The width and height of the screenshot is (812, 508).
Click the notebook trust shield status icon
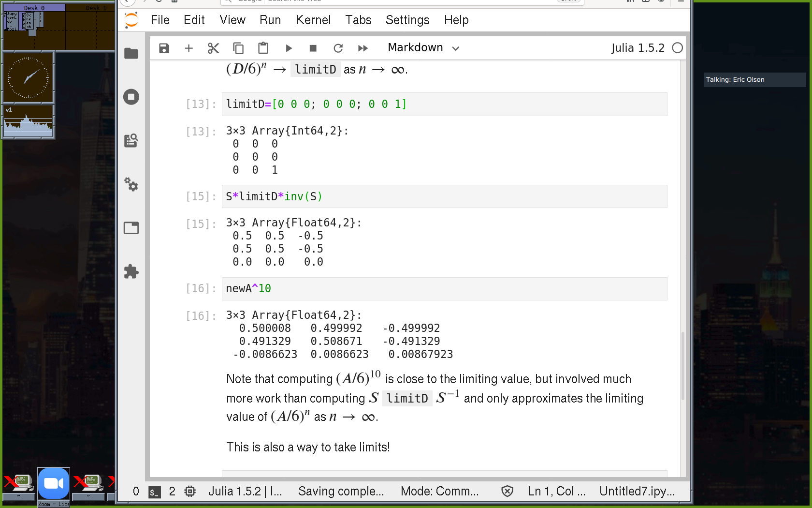(507, 492)
